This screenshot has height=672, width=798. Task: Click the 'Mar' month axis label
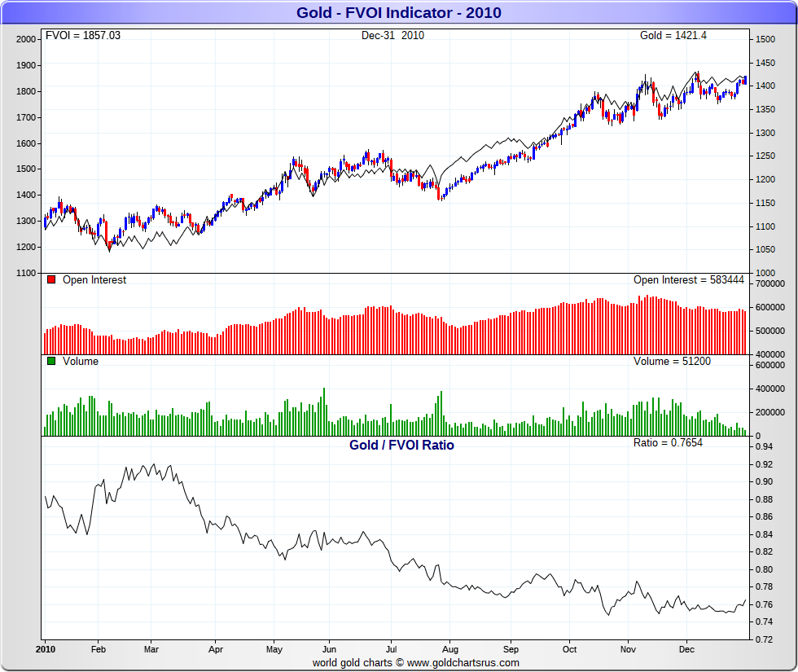(x=151, y=650)
